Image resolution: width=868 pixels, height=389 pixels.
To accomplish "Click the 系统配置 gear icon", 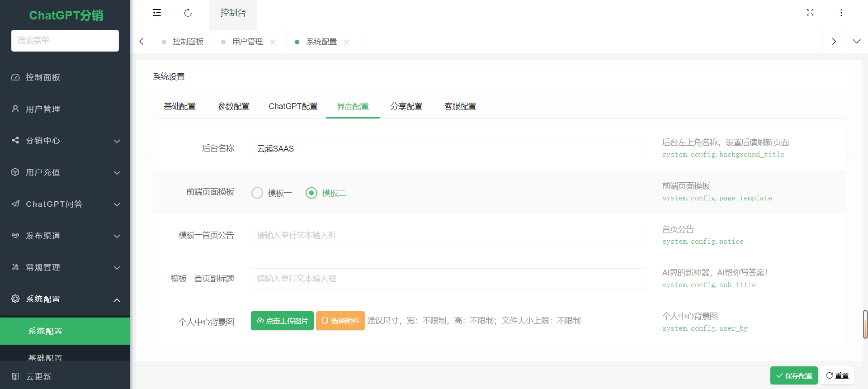I will (x=15, y=299).
